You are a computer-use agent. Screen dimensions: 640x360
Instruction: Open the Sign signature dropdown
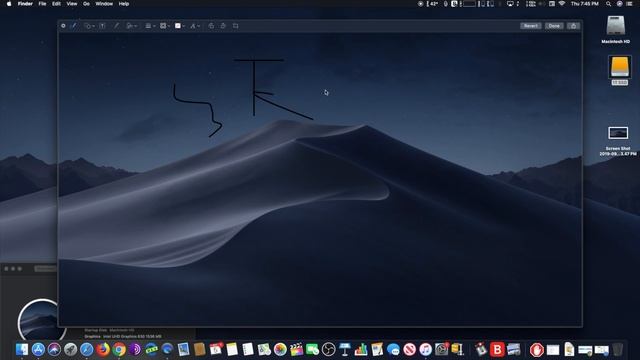click(131, 26)
